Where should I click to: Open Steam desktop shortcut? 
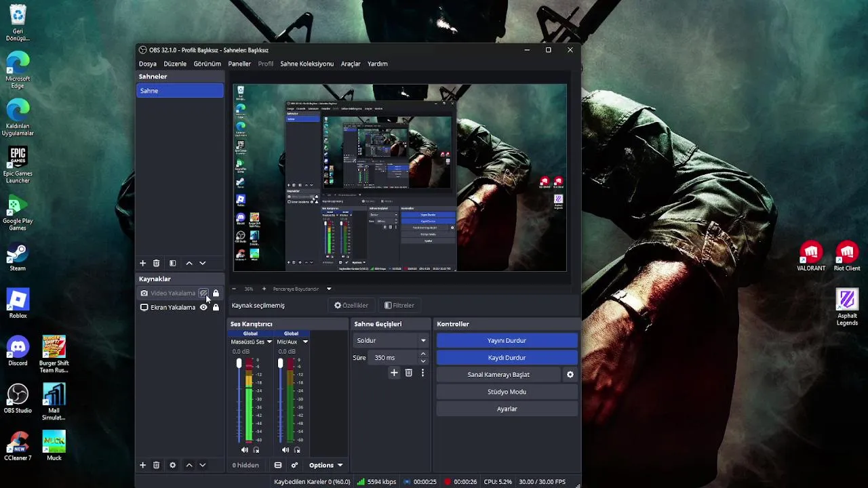coord(18,256)
